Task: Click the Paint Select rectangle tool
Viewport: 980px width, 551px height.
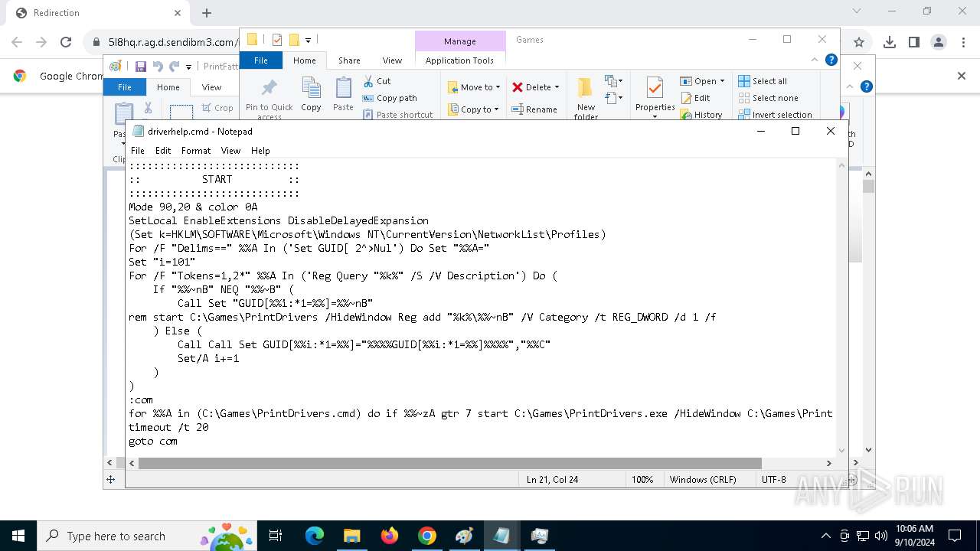Action: 181,112
